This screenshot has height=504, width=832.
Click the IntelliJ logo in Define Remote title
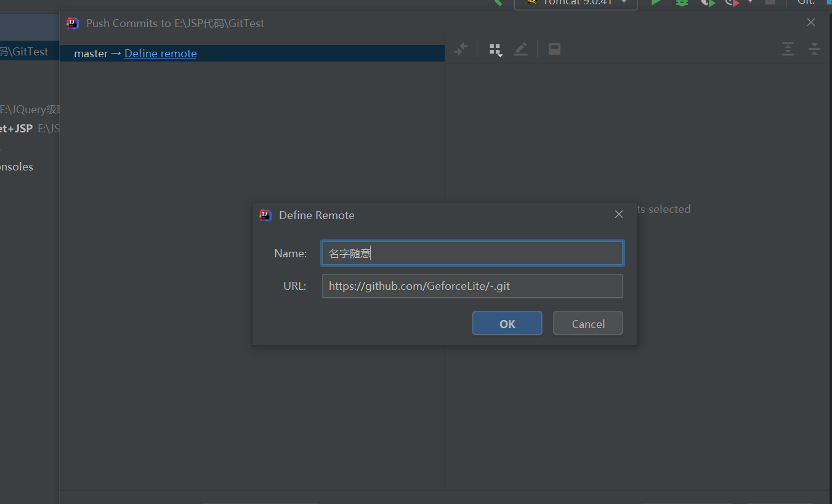tap(265, 215)
